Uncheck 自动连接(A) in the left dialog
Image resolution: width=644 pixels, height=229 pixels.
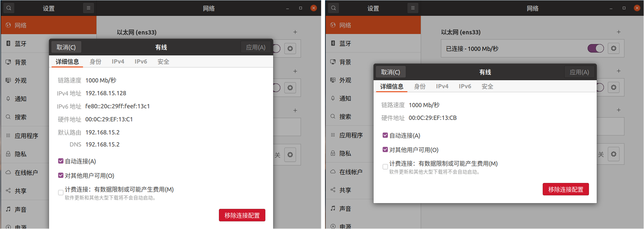pos(61,161)
